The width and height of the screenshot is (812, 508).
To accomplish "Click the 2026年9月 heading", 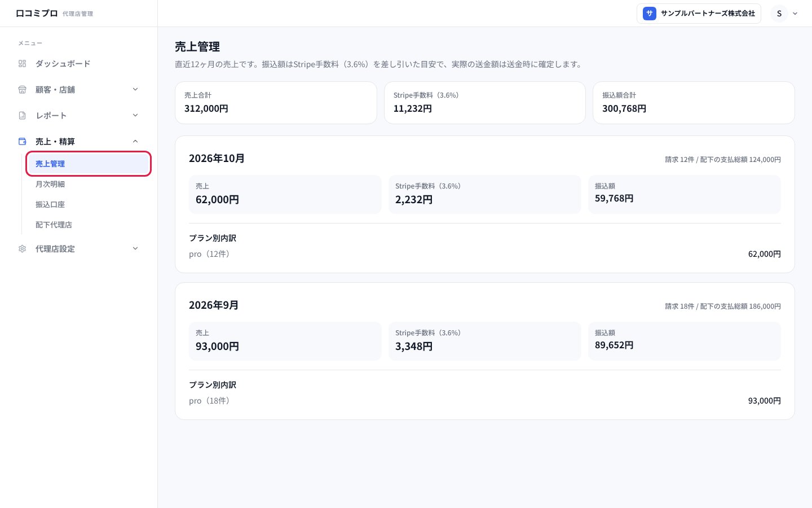I will [214, 305].
